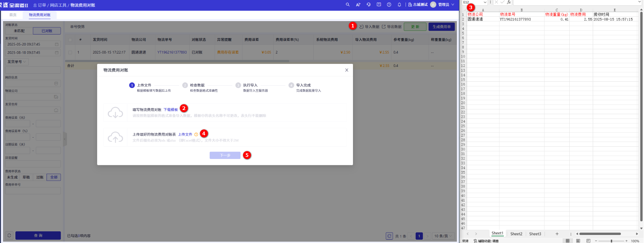This screenshot has width=644, height=243.
Task: Select 已对账 reconciliation status
Action: point(47,31)
